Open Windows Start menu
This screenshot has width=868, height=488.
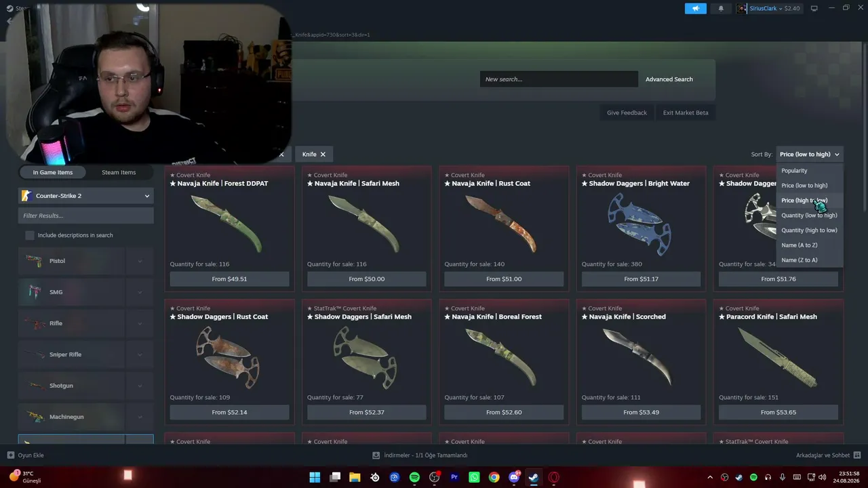point(315,477)
